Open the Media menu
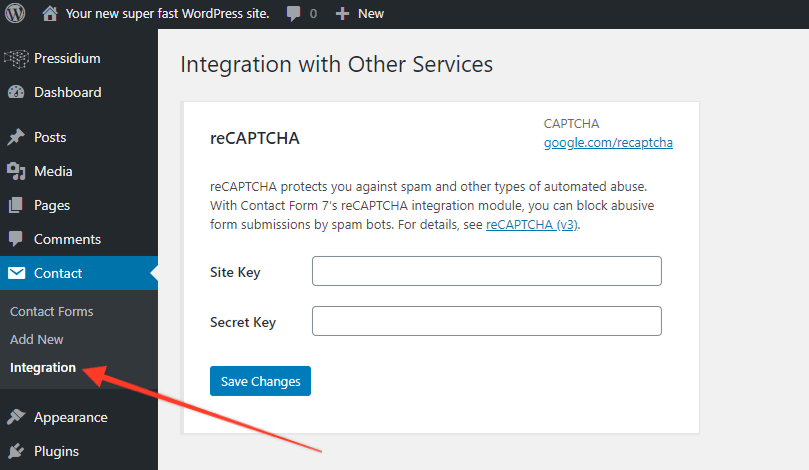809x470 pixels. coord(53,171)
